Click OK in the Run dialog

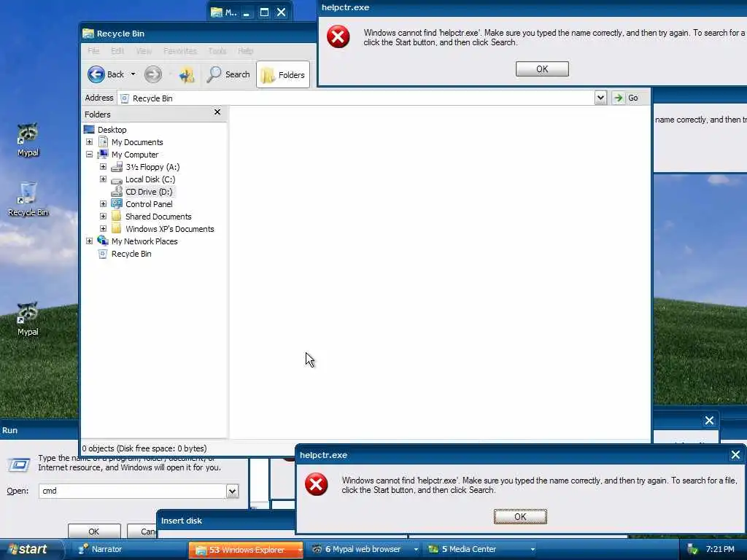coord(94,532)
